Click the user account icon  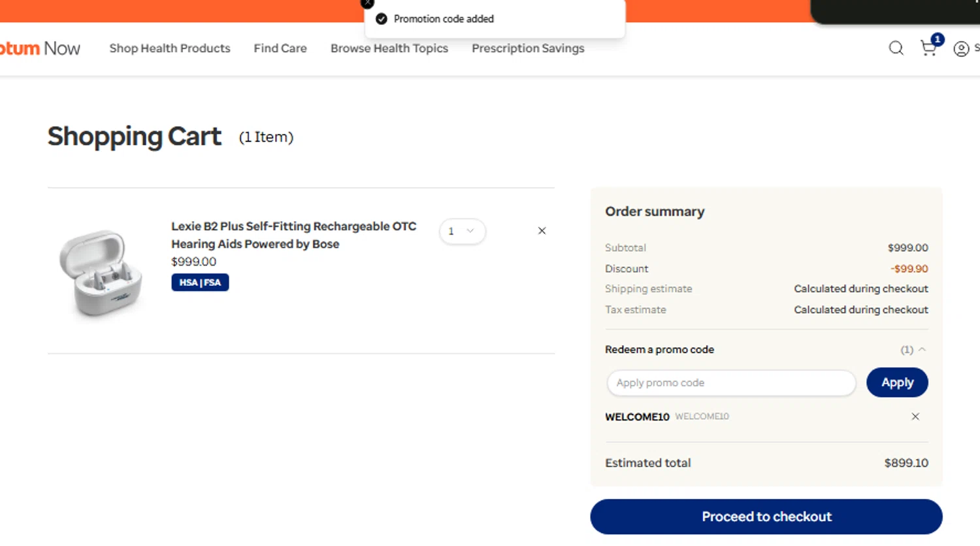[x=961, y=48]
